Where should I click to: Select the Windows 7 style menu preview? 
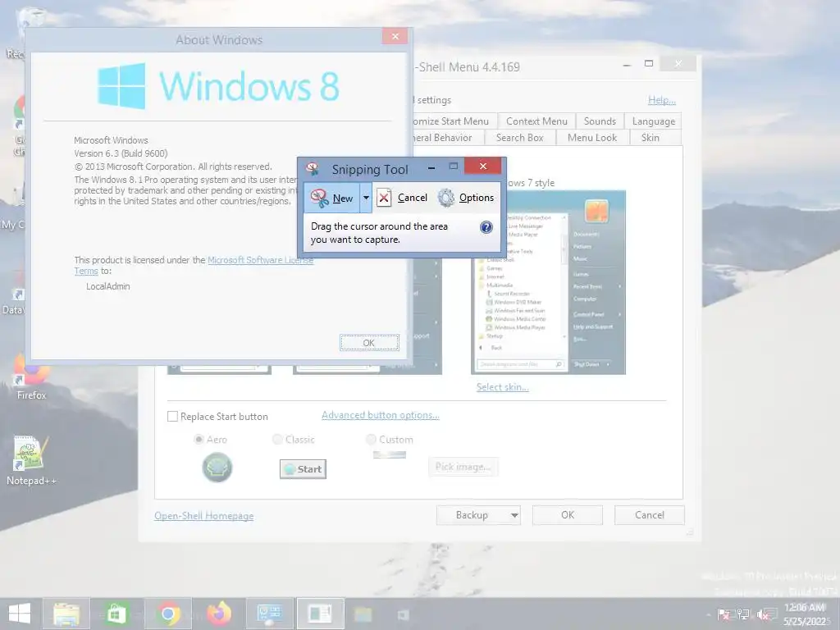click(x=548, y=282)
